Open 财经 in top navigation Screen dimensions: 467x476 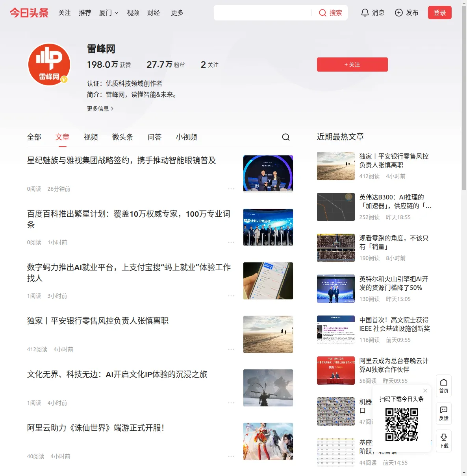tap(154, 13)
